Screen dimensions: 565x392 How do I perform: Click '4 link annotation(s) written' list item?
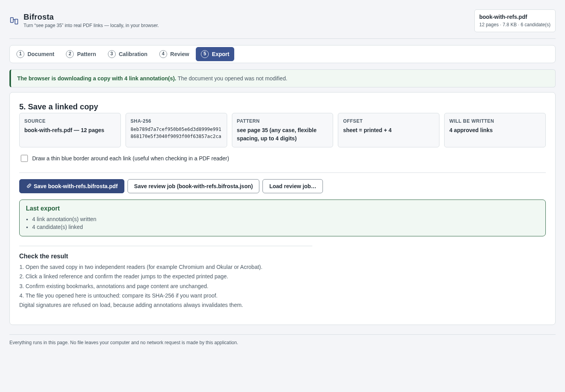coord(64,219)
